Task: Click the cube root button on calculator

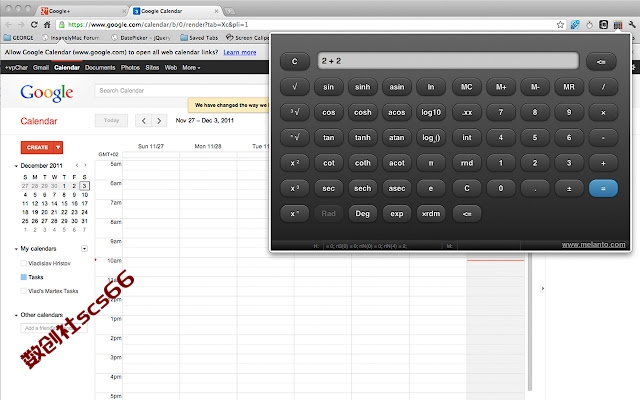Action: 295,112
